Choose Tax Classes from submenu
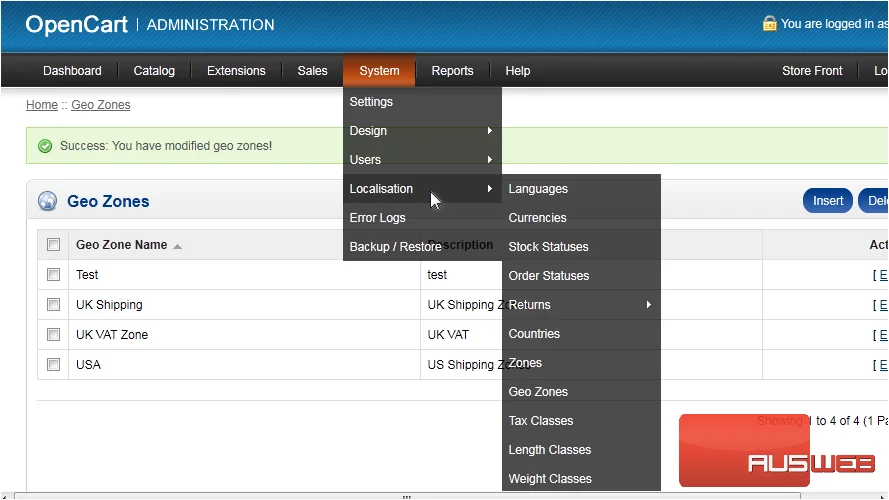Image resolution: width=889 pixels, height=500 pixels. click(x=582, y=421)
